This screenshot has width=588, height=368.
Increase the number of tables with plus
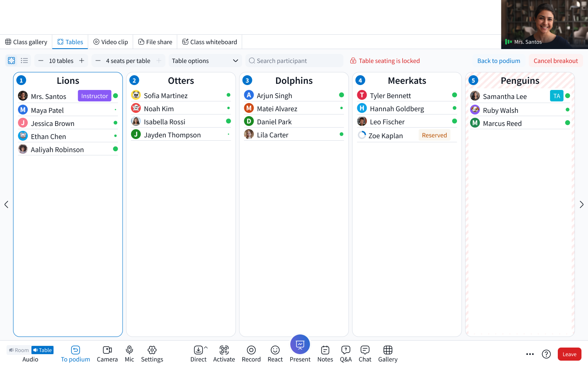(x=82, y=61)
